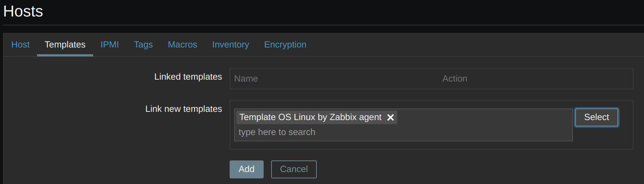Click blank tab bar area right of Encryption

[x=467, y=45]
